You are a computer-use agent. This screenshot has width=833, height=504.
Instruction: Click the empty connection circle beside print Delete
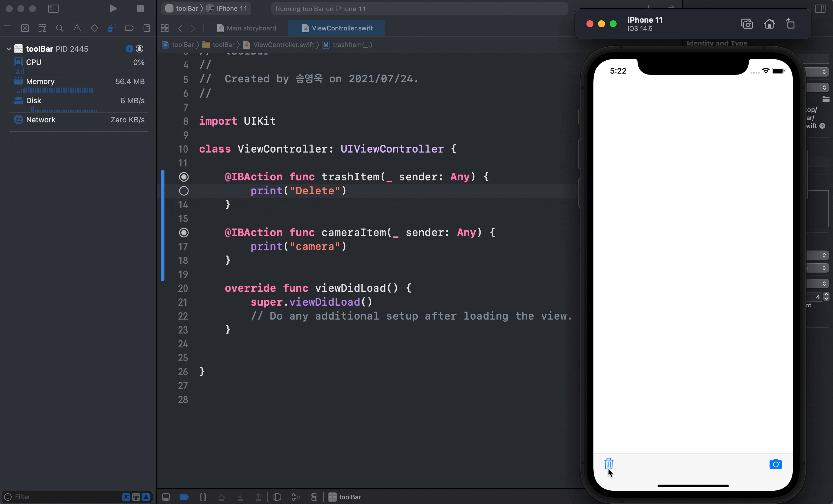pyautogui.click(x=184, y=191)
